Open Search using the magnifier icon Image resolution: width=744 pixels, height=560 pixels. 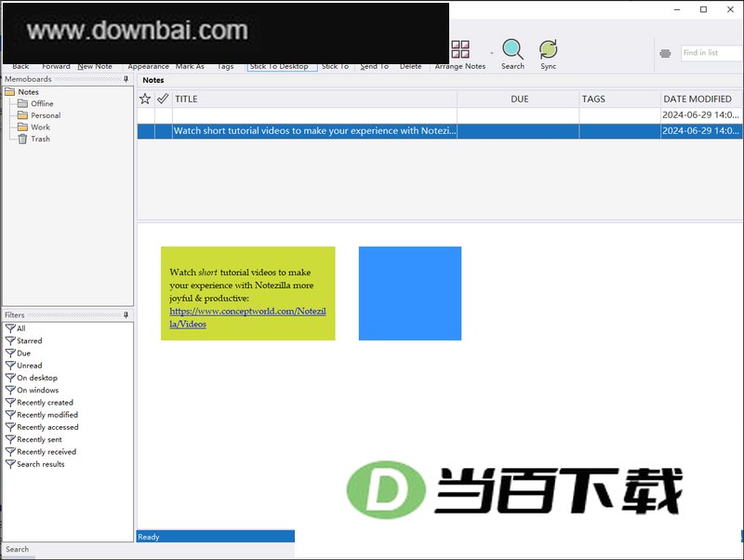click(512, 49)
